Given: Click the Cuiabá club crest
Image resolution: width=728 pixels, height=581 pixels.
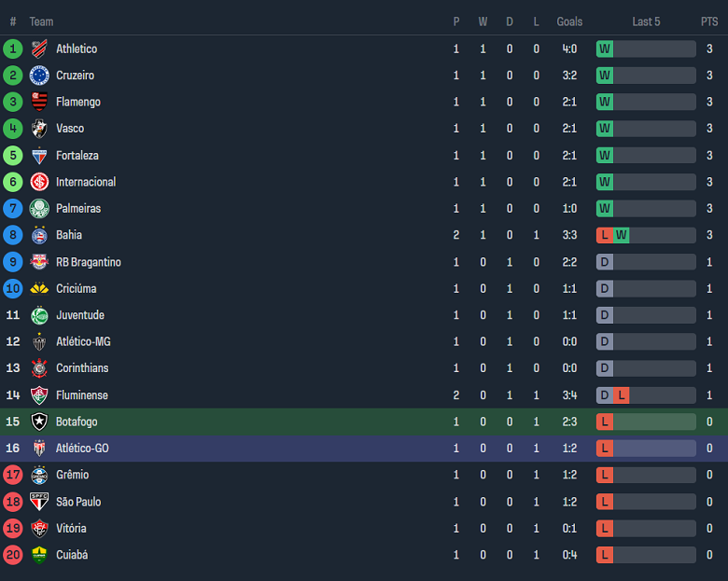Looking at the screenshot, I should 39,555.
